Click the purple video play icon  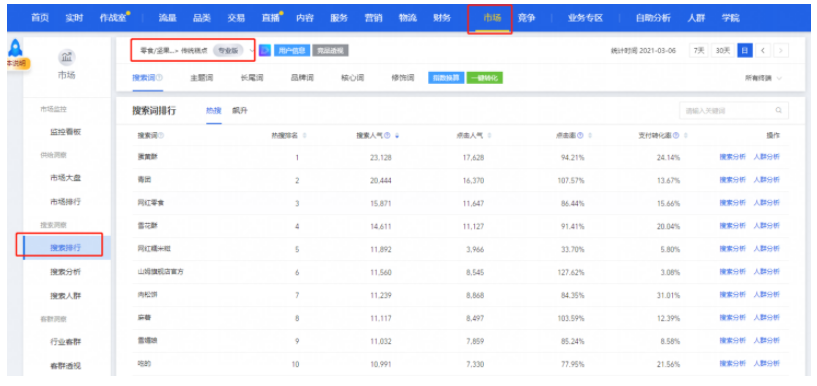(x=265, y=51)
